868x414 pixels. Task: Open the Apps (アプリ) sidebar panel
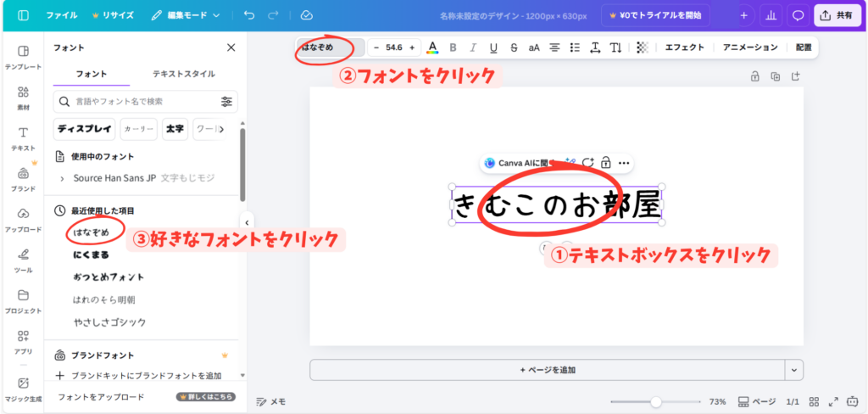(x=23, y=343)
